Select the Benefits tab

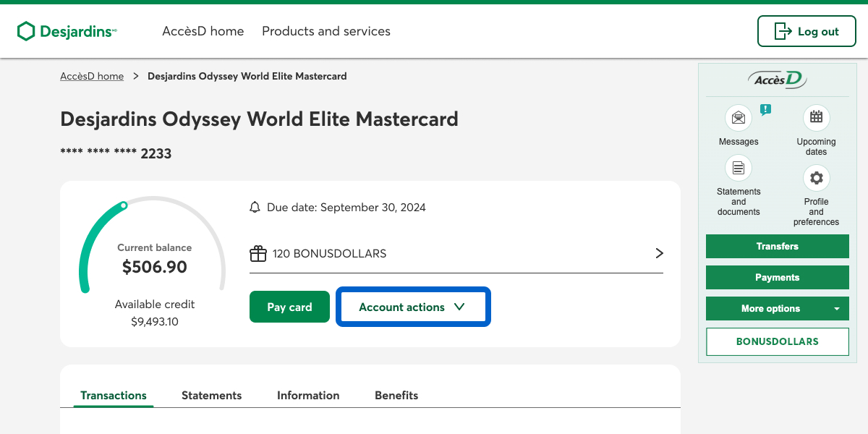tap(396, 395)
